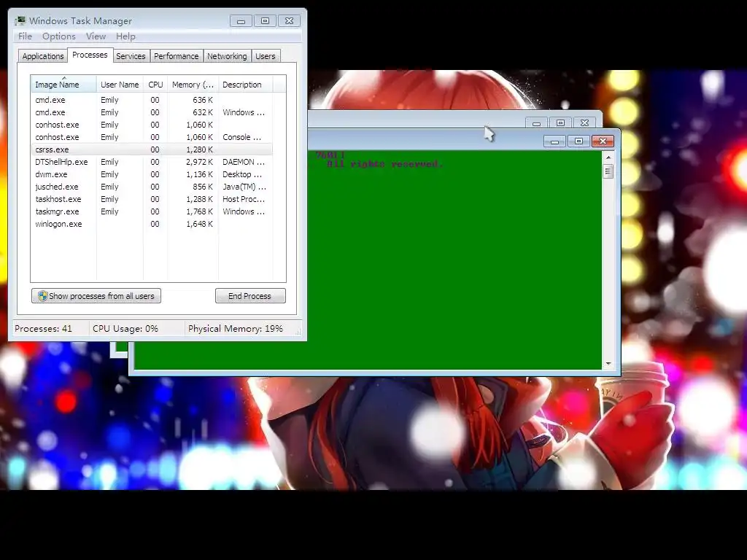Click the Java(TM) description cell
747x560 pixels.
point(244,187)
